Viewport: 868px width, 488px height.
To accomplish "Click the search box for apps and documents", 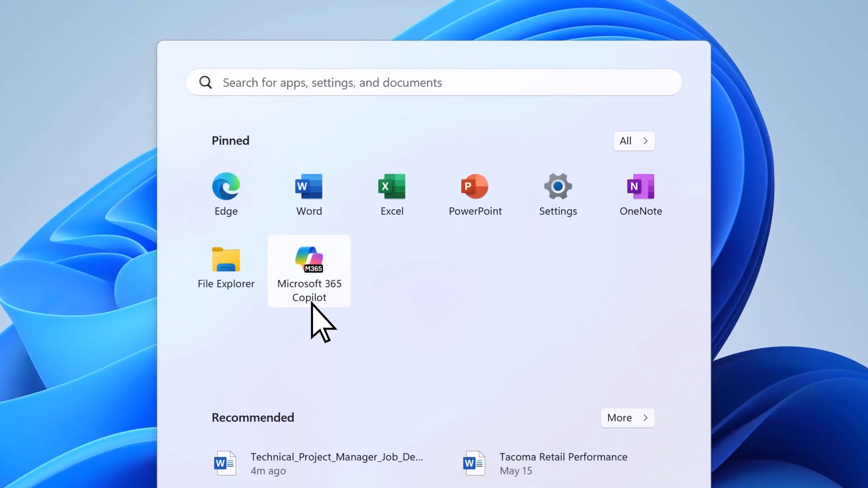I will [x=434, y=82].
